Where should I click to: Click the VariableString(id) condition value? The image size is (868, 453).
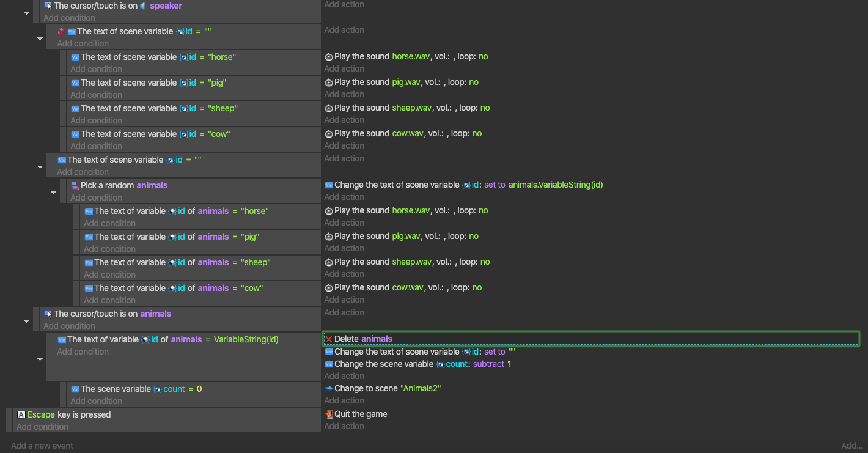(x=246, y=339)
